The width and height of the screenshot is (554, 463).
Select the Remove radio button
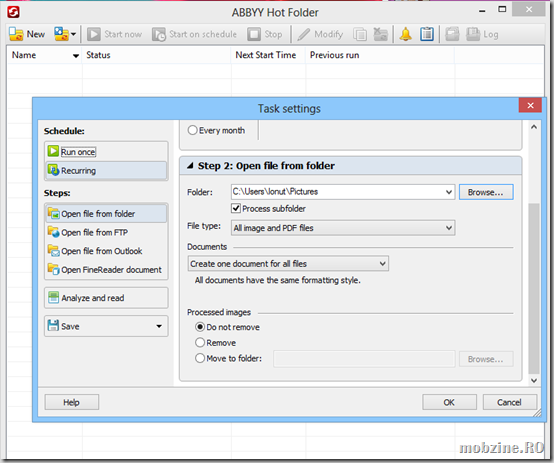(200, 342)
